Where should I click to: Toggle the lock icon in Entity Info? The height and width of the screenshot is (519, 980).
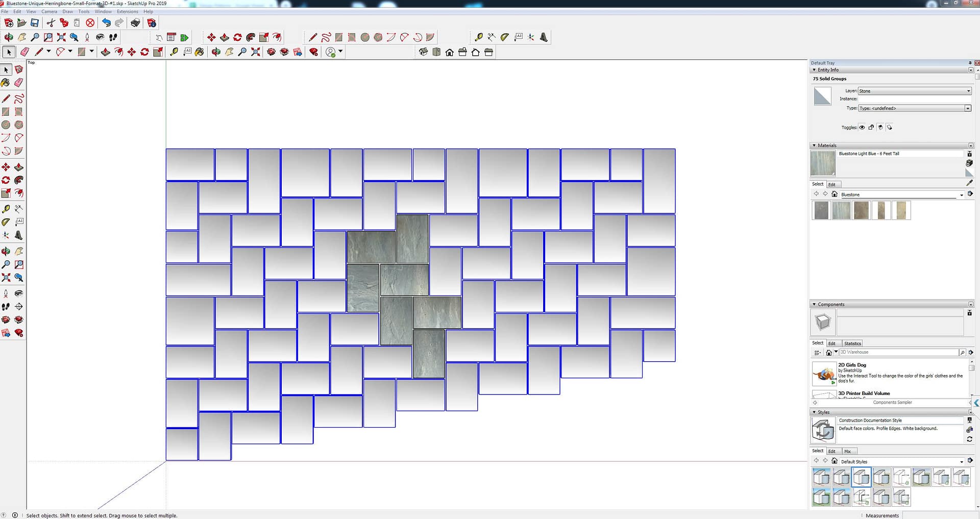click(871, 128)
